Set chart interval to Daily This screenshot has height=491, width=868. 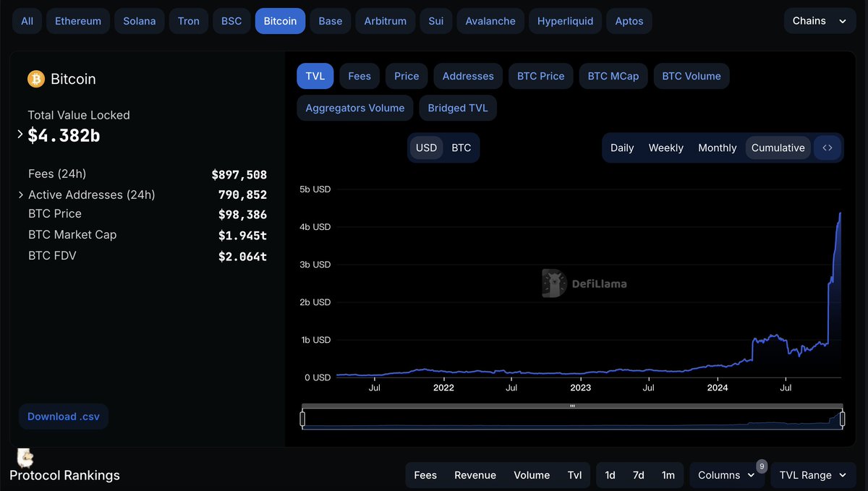click(x=622, y=148)
